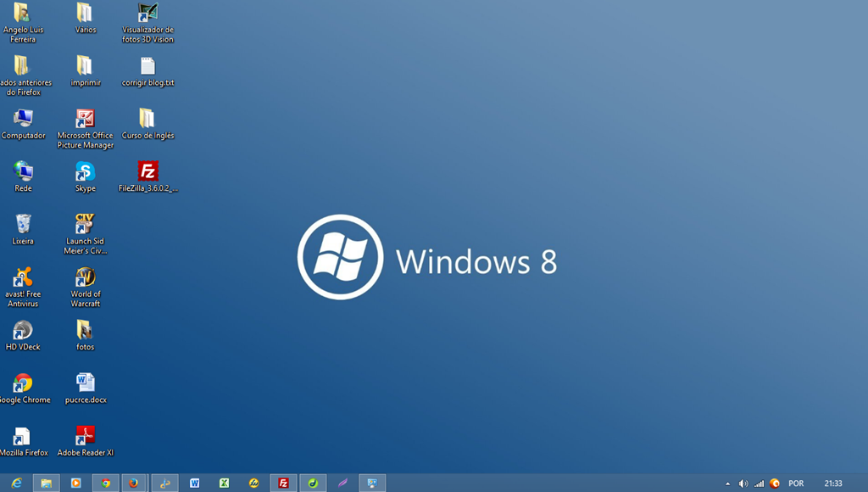This screenshot has height=492, width=868.
Task: Click the monitor icon taskbar button
Action: pyautogui.click(x=372, y=484)
